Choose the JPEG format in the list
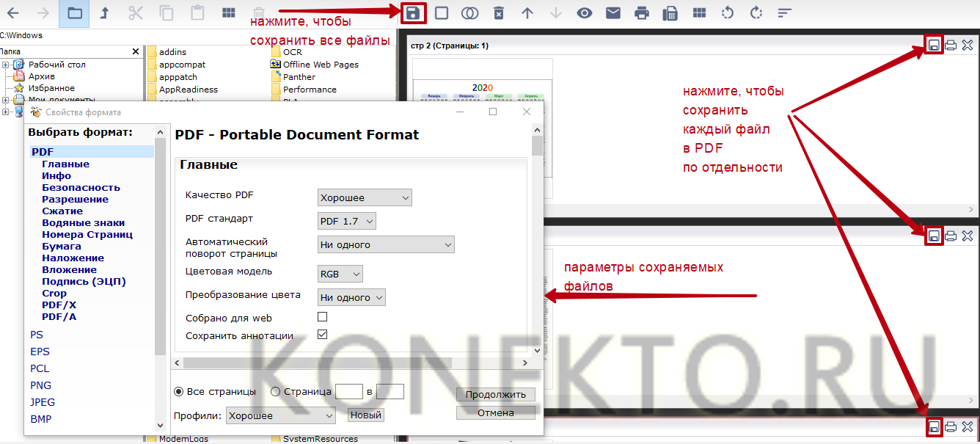 point(43,402)
